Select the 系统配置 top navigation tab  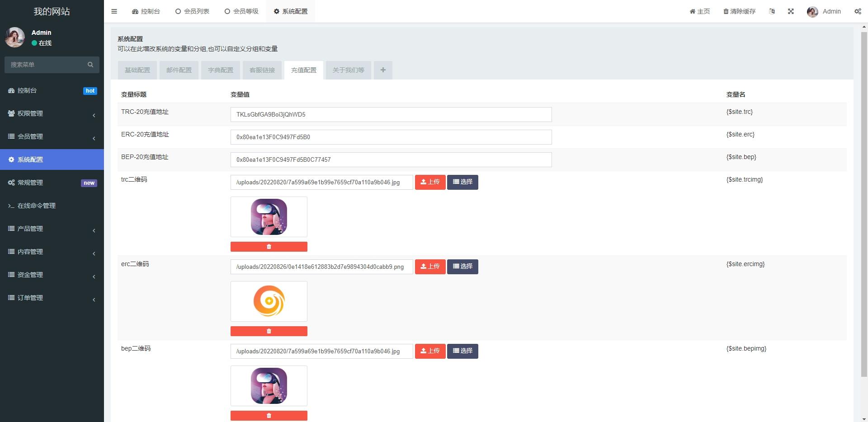tap(290, 11)
